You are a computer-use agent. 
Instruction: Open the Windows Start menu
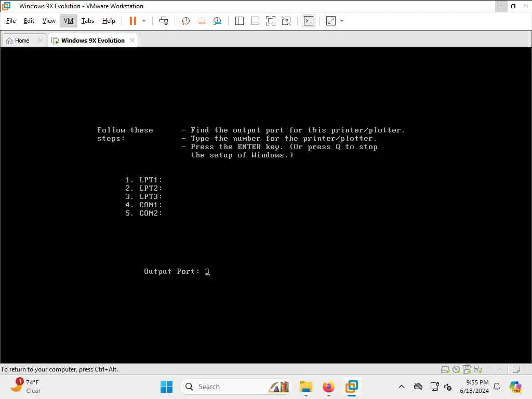tap(166, 387)
